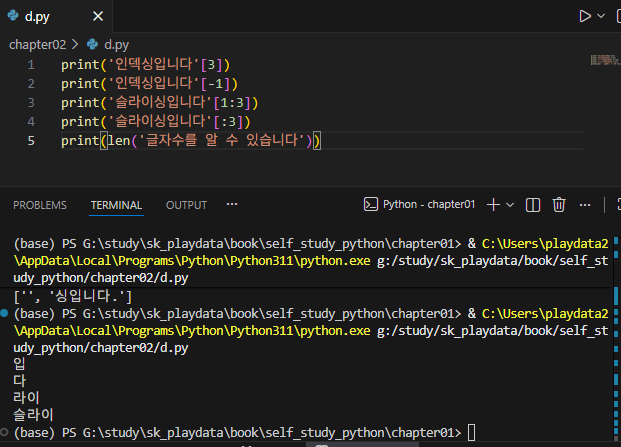
Task: Click the terminal vertical scrollbar
Action: pyautogui.click(x=616, y=337)
